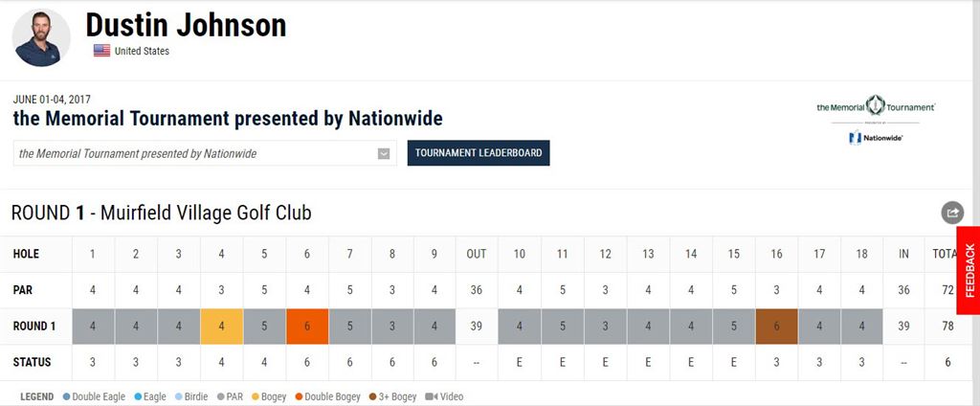Click the dropdown arrow of tournament selector

384,153
